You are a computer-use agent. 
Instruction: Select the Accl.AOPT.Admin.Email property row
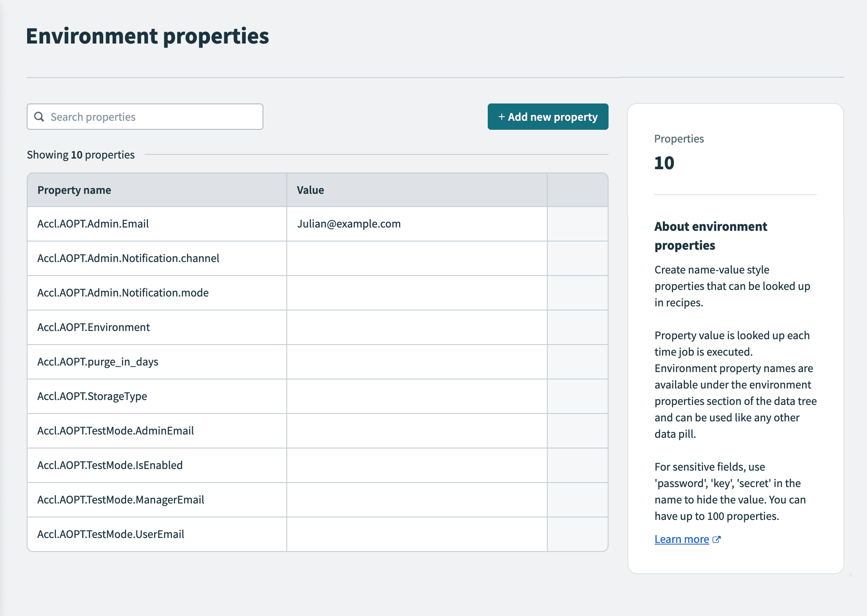coord(93,224)
